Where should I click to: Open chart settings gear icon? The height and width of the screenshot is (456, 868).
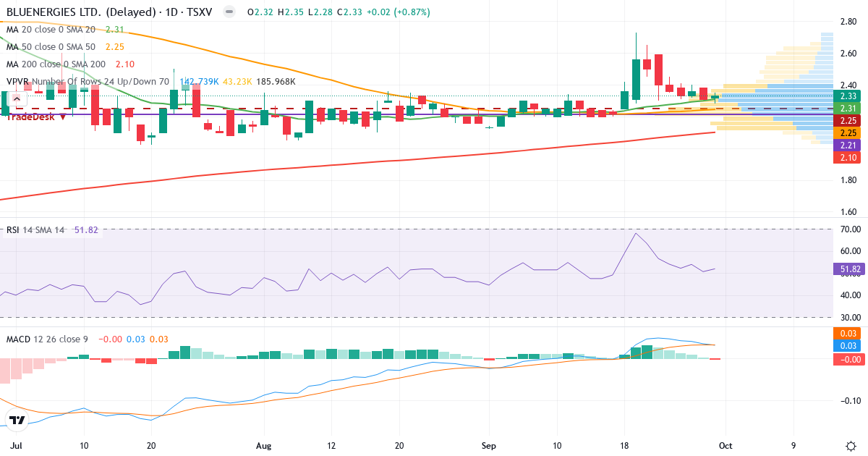point(851,444)
